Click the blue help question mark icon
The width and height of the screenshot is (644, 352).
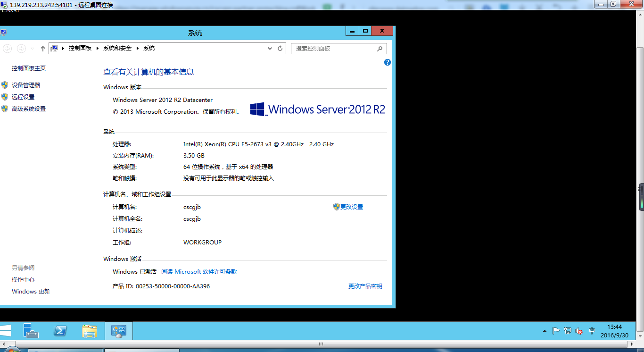388,62
